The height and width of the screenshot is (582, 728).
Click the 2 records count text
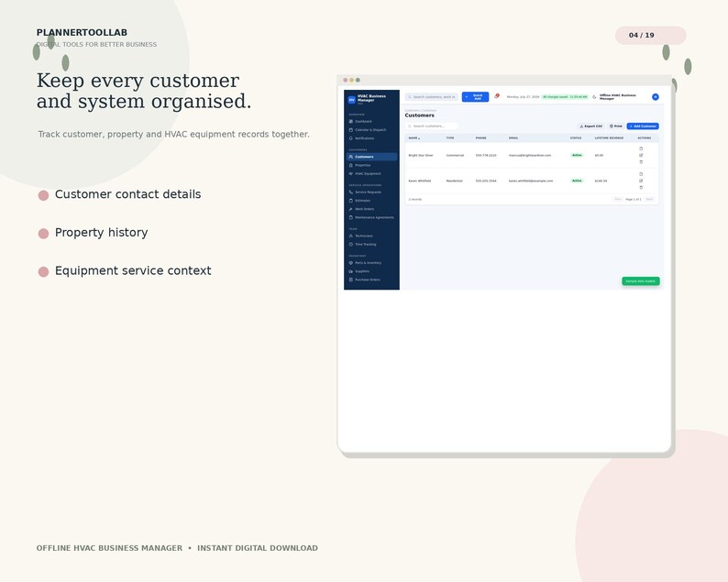click(415, 200)
